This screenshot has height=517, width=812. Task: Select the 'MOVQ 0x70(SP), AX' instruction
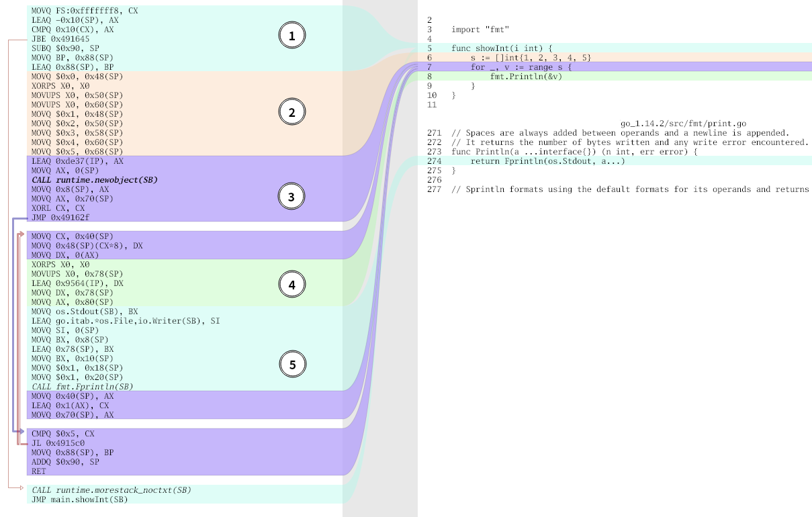(x=73, y=415)
